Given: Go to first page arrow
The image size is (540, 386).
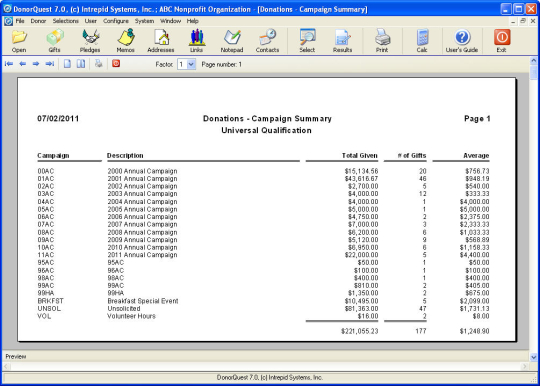Looking at the screenshot, I should [9, 64].
